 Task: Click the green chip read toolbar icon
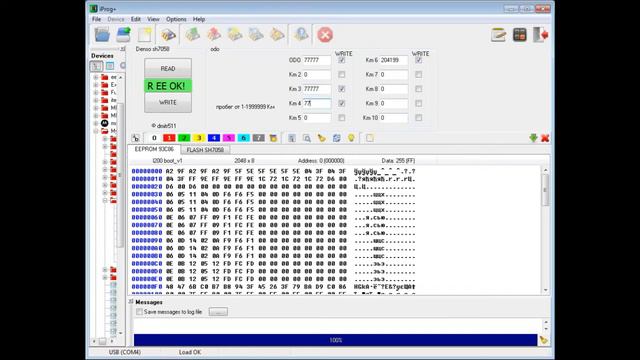tap(192, 35)
